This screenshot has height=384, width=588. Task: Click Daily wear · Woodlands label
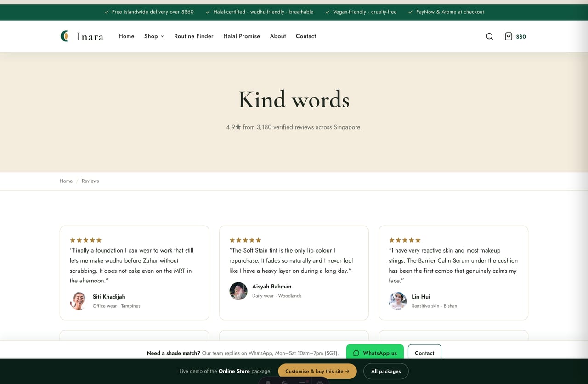pos(277,296)
